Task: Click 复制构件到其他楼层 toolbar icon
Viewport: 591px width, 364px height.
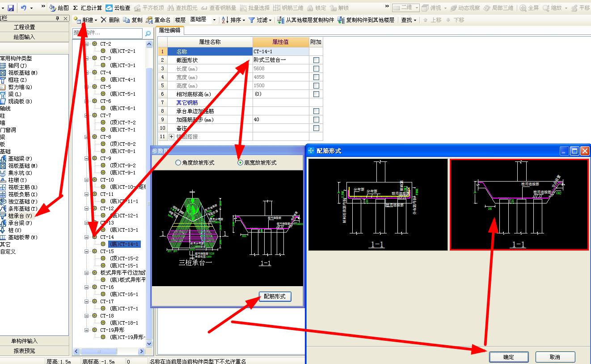Action: [341, 20]
